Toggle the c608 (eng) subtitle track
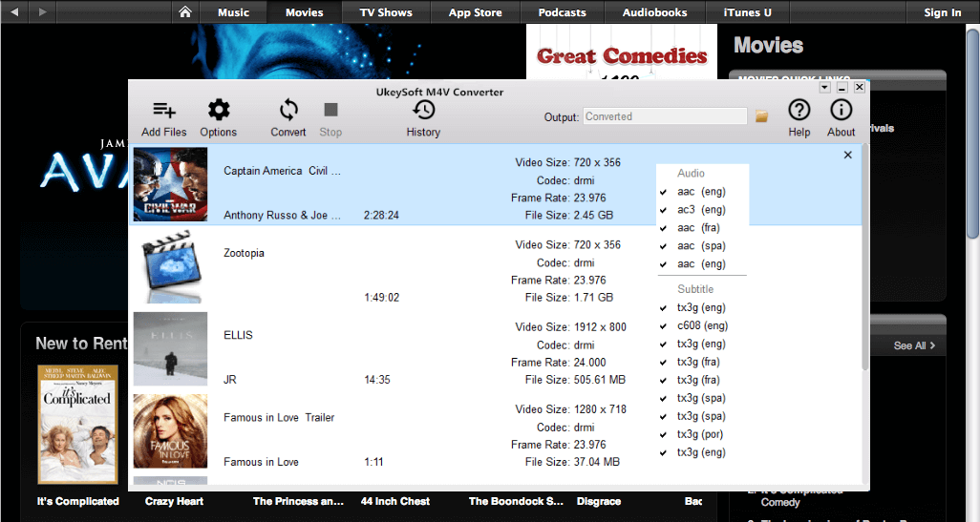This screenshot has width=980, height=522. [x=663, y=326]
